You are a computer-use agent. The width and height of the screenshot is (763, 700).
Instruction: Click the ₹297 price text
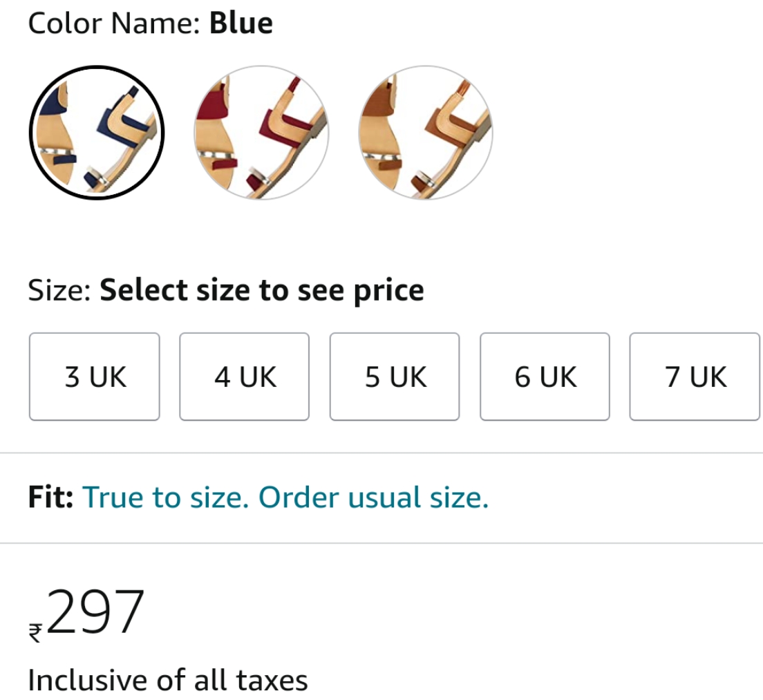click(x=87, y=613)
